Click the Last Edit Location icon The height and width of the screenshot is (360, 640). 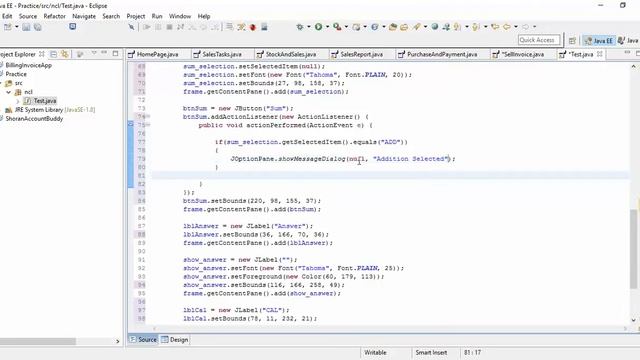(x=495, y=27)
